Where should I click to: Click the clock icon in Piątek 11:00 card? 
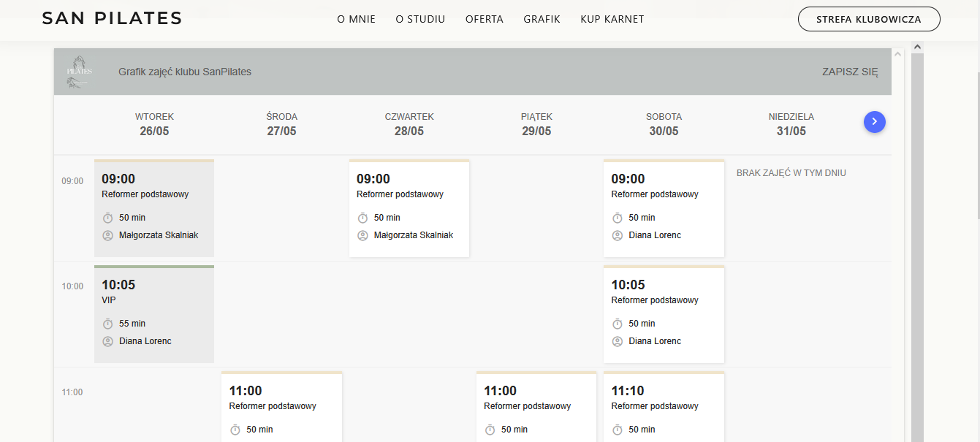click(490, 430)
